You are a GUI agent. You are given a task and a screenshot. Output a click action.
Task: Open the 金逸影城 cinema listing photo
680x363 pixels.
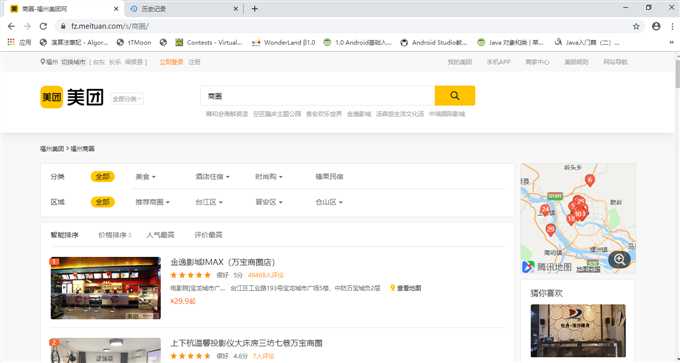105,288
